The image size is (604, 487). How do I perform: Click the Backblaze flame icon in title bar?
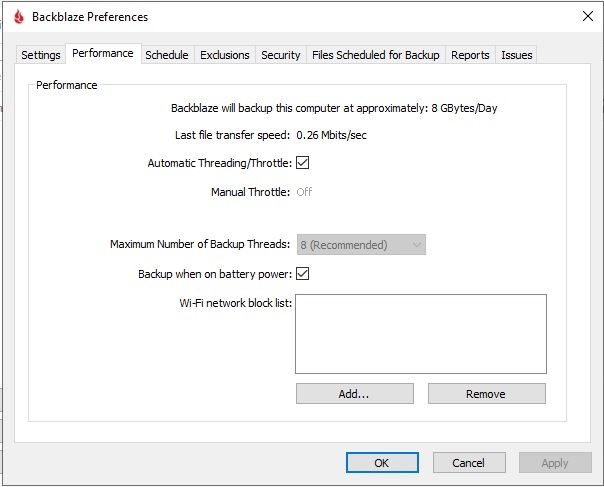[x=18, y=17]
